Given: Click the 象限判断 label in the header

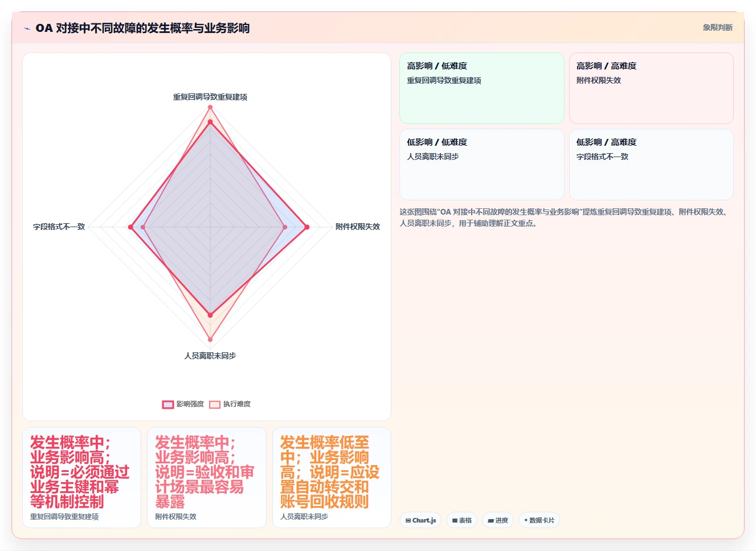Looking at the screenshot, I should click(x=717, y=27).
